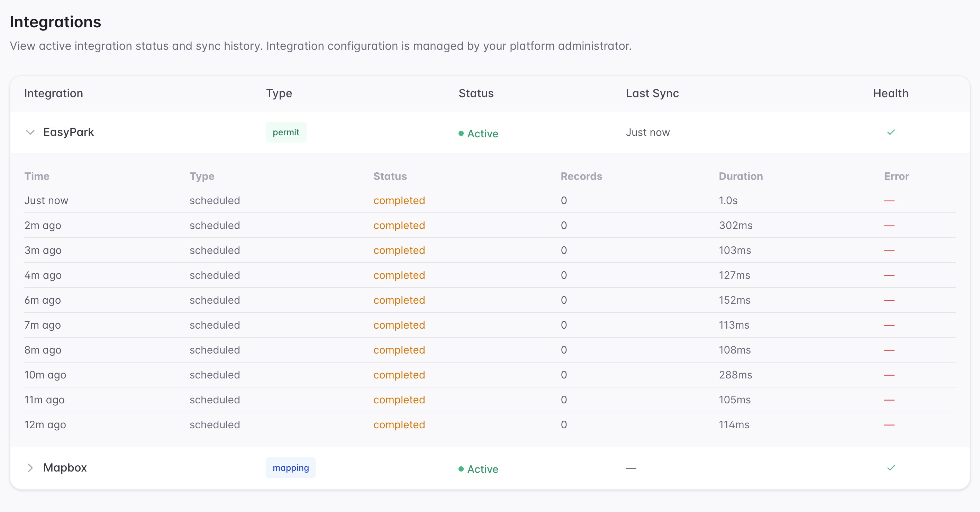This screenshot has height=512, width=980.
Task: Expand the Mapbox integration row
Action: coord(30,468)
